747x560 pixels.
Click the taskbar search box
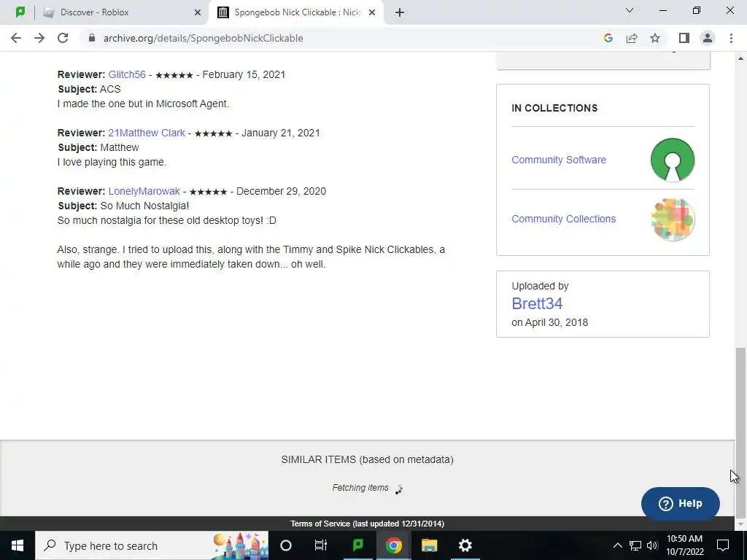click(152, 545)
